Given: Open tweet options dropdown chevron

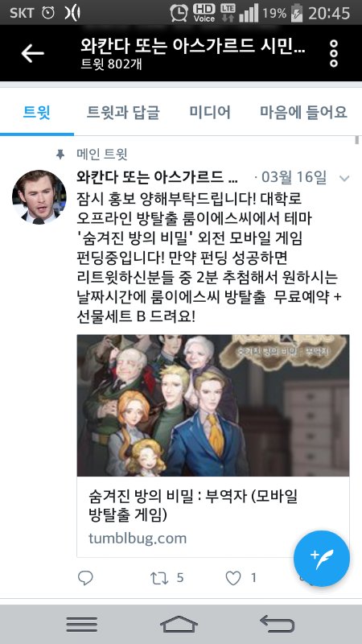Looking at the screenshot, I should pos(344,178).
